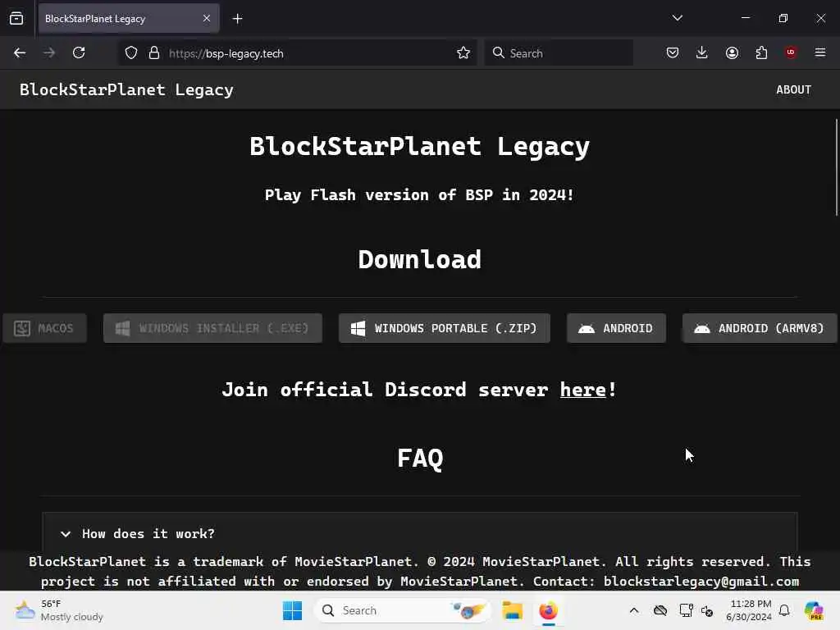
Task: Click the forward navigation arrow
Action: (49, 53)
